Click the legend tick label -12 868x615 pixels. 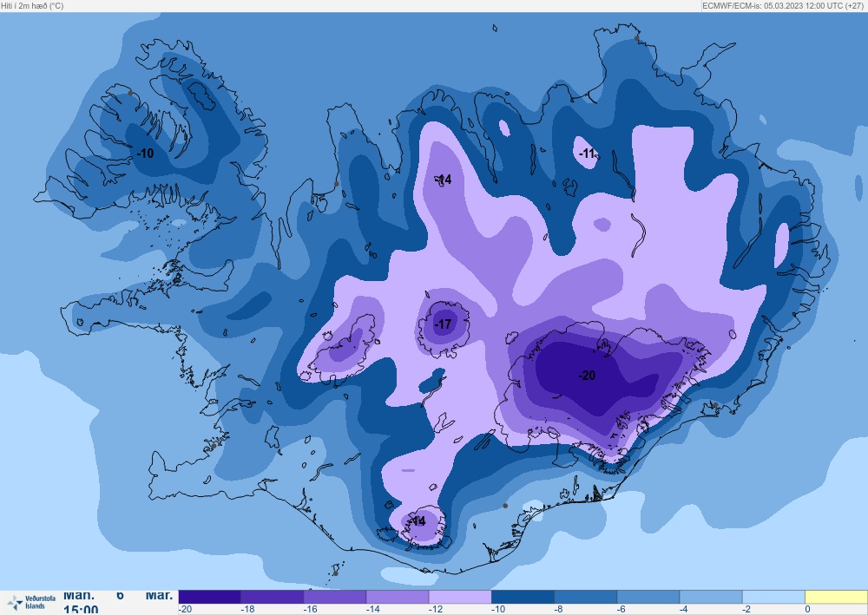click(x=436, y=610)
